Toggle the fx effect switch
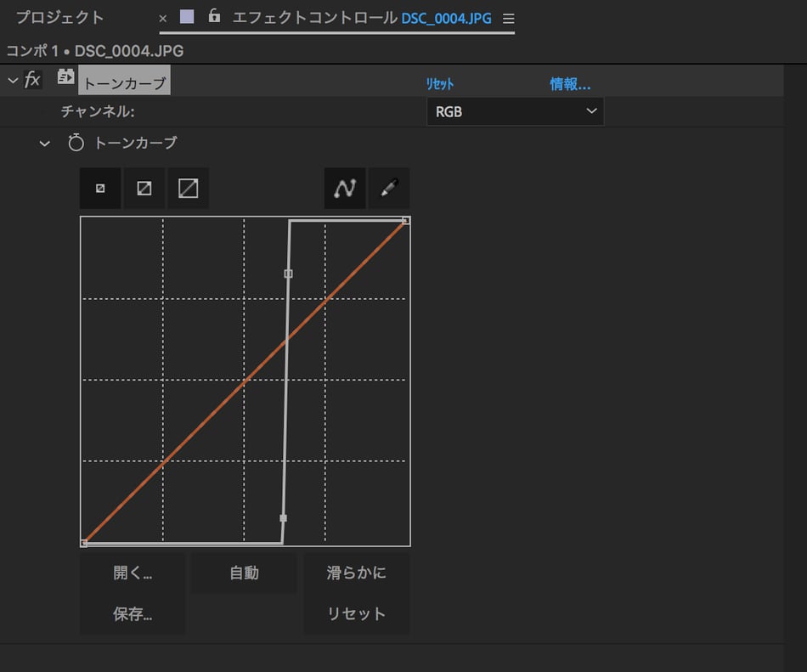The height and width of the screenshot is (672, 807). click(x=32, y=80)
